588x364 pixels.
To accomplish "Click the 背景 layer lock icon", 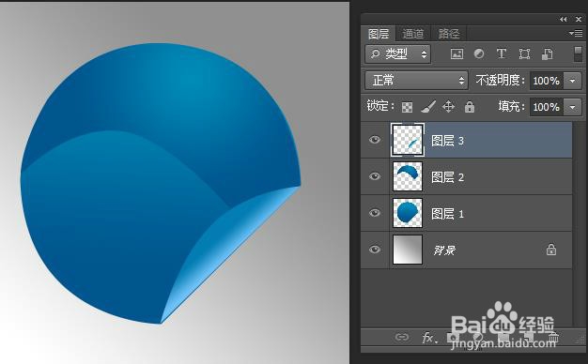I will (x=550, y=250).
